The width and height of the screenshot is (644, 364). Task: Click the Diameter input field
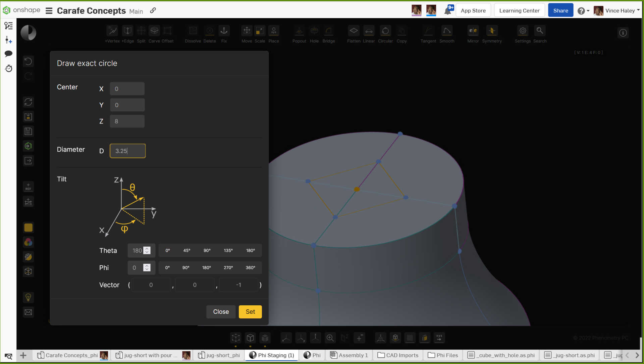(127, 151)
